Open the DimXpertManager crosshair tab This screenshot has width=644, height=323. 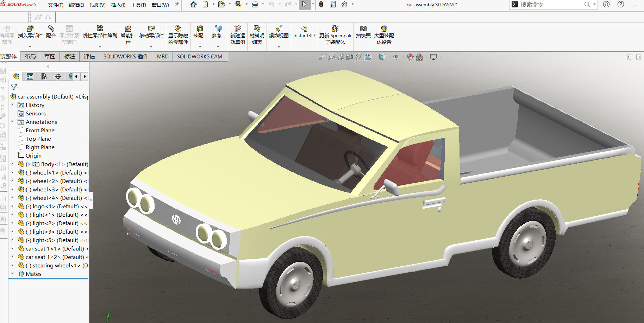point(58,76)
